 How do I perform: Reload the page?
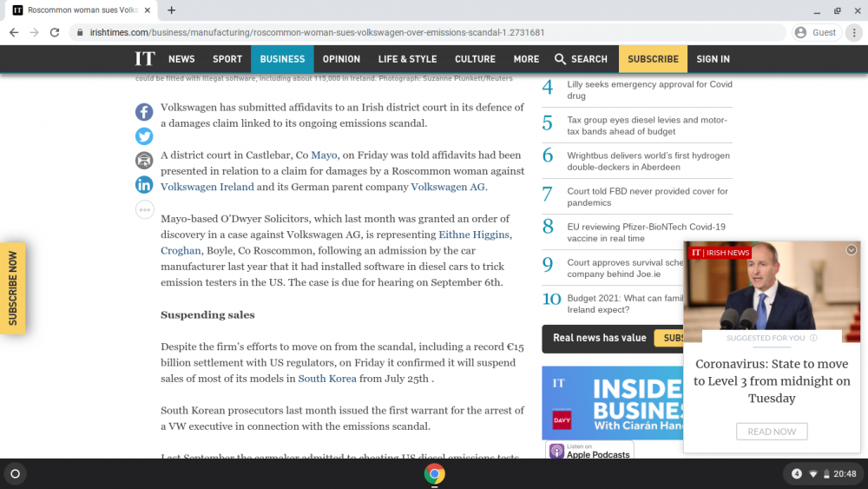point(54,32)
